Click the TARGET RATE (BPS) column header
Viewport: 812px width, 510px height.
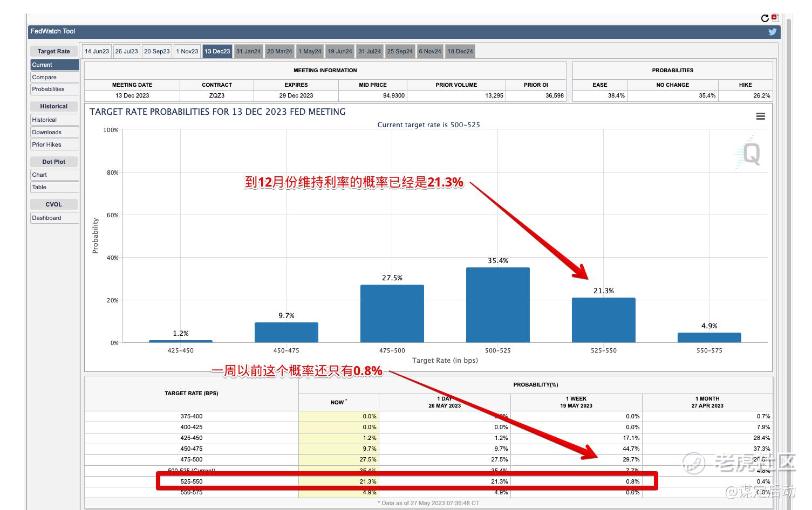click(x=192, y=394)
